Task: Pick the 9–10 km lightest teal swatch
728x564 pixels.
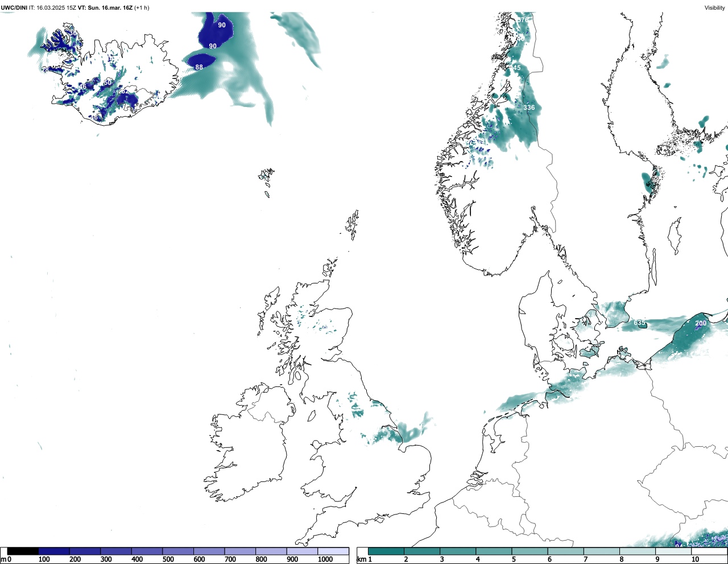Action: [673, 551]
